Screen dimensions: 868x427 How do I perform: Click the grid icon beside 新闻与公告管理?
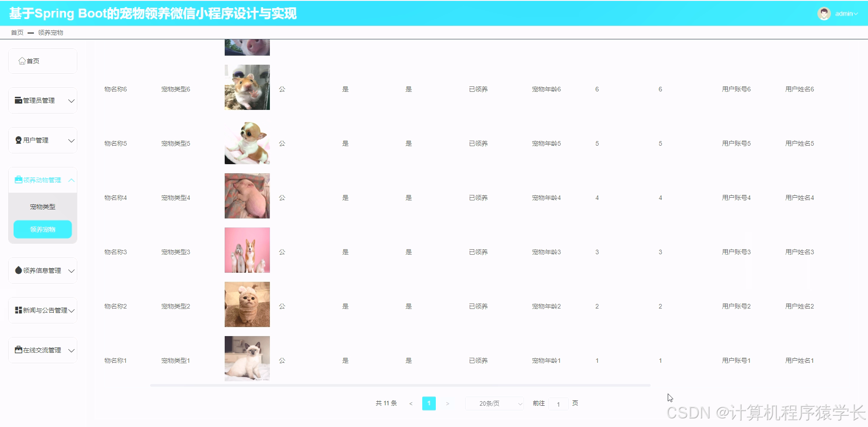(18, 310)
